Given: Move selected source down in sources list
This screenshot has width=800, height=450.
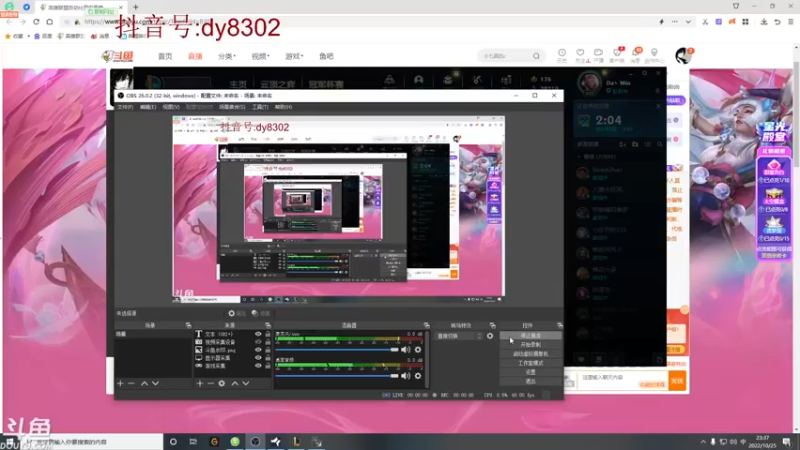Looking at the screenshot, I should coord(246,383).
